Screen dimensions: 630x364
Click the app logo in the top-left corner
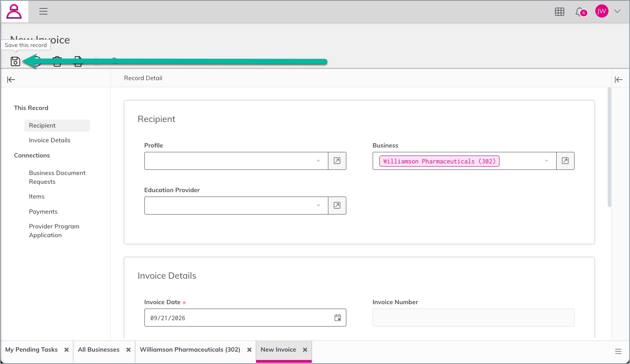coord(14,11)
